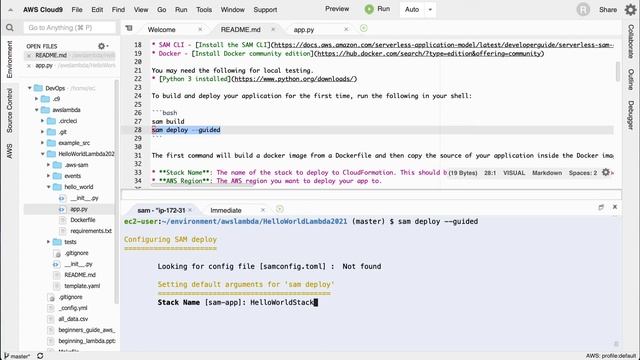
Task: Maximize the terminal pane icon
Action: pos(601,207)
